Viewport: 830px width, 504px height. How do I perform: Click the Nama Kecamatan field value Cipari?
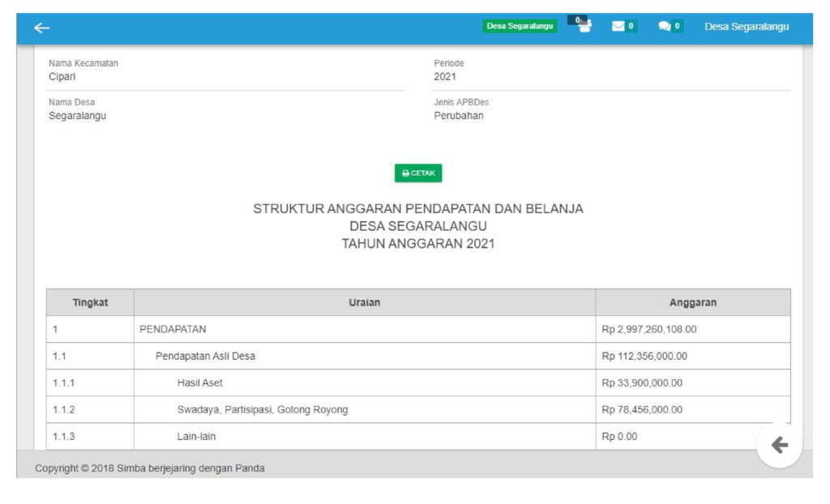[62, 77]
